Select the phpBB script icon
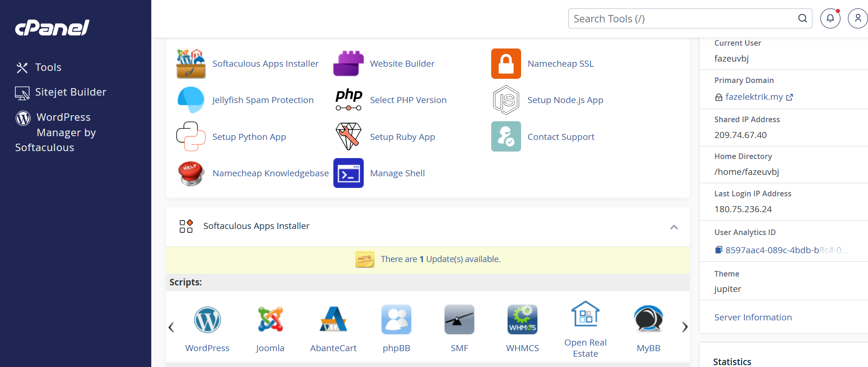 tap(396, 319)
